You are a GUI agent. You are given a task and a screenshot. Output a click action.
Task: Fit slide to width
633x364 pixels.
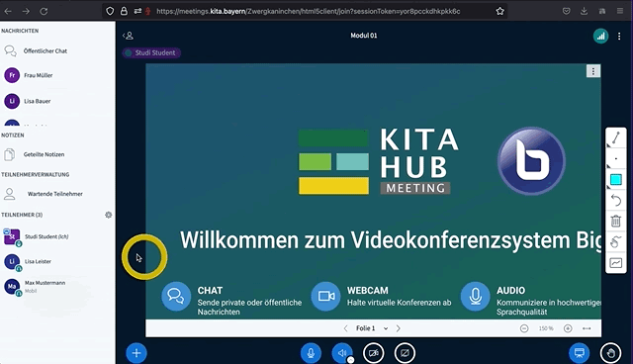[587, 328]
